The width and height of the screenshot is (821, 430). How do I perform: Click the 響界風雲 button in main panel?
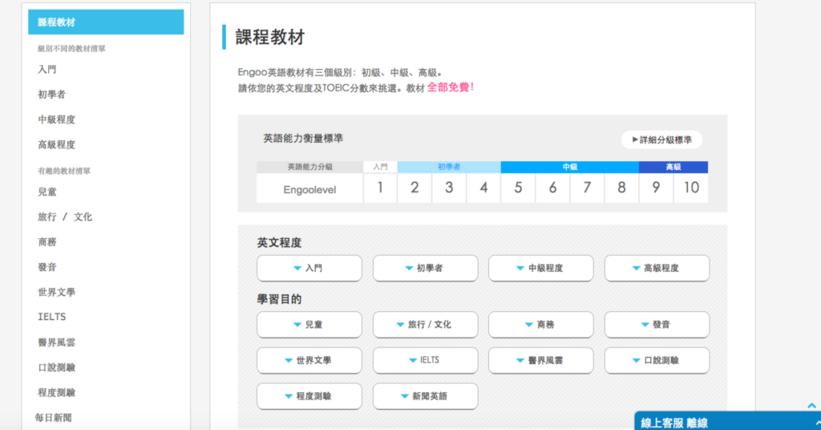tap(541, 360)
